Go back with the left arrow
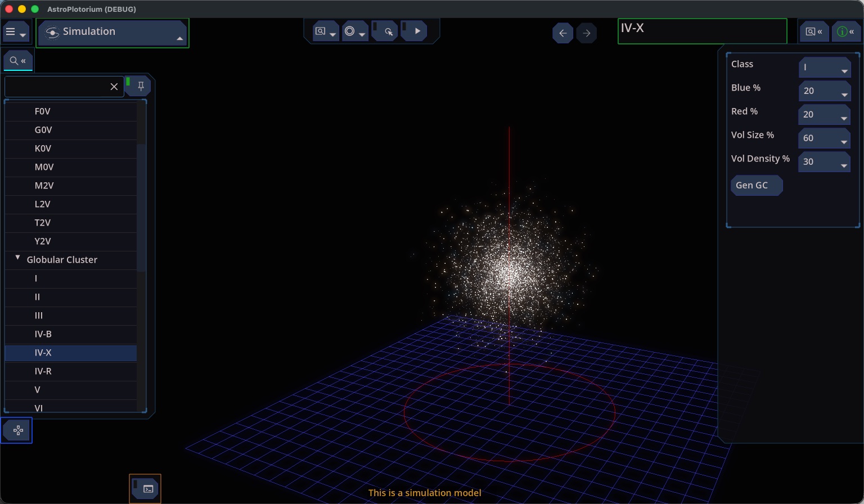This screenshot has width=864, height=504. pos(562,33)
